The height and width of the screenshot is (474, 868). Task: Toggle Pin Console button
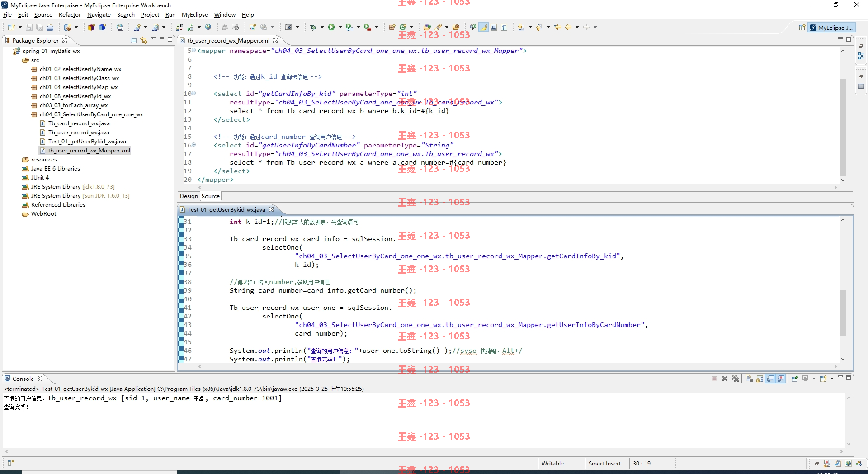click(x=794, y=379)
